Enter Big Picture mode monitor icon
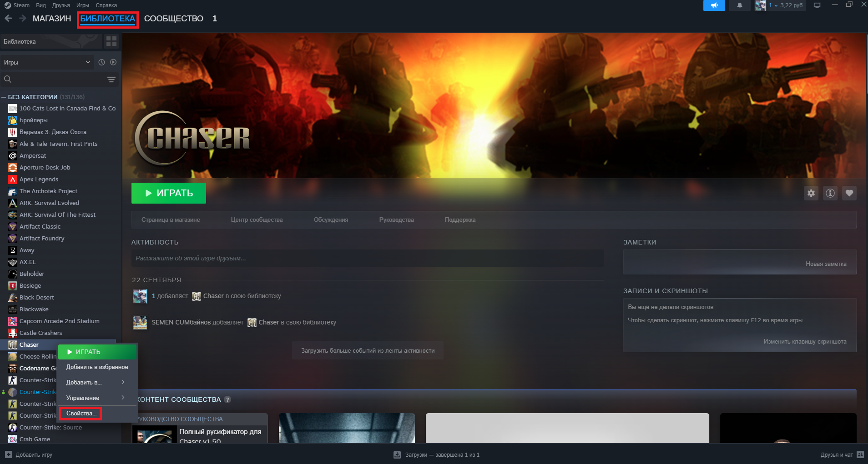The image size is (868, 464). pyautogui.click(x=817, y=5)
